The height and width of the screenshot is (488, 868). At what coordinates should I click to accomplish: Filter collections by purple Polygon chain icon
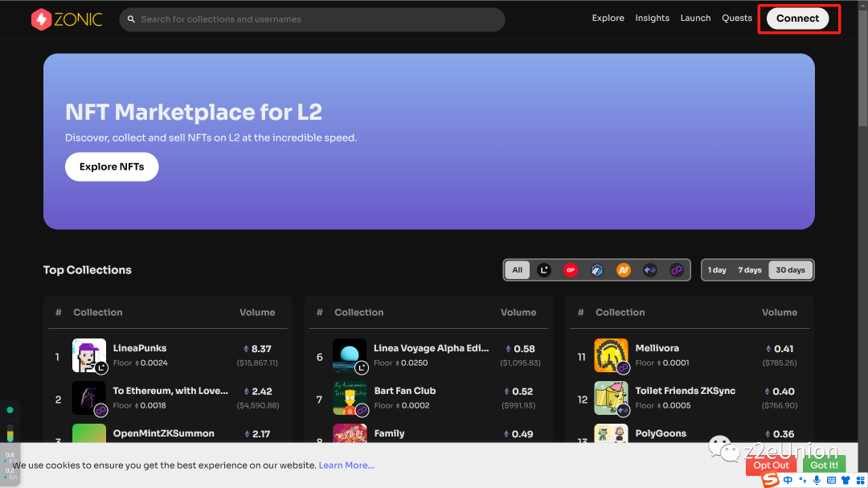pyautogui.click(x=677, y=270)
